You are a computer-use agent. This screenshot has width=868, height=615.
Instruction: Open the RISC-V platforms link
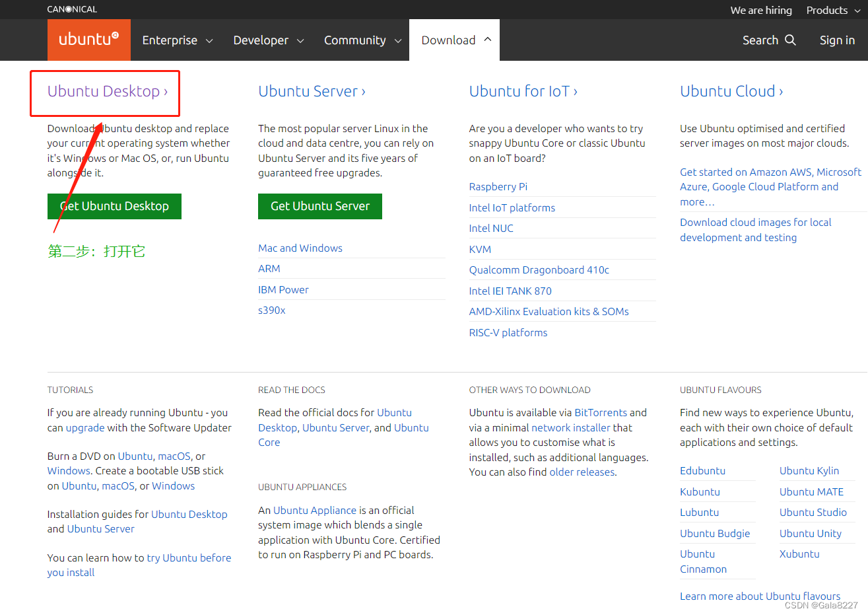point(508,332)
